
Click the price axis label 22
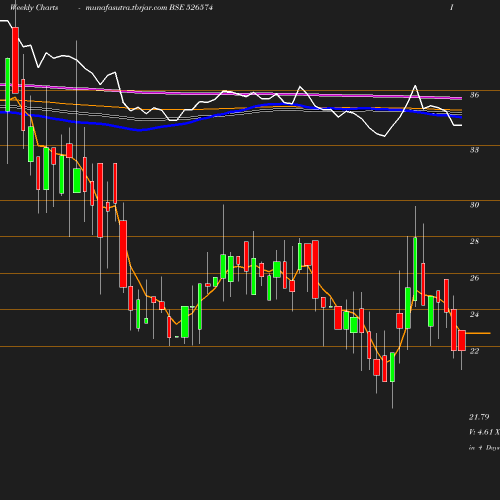(474, 351)
